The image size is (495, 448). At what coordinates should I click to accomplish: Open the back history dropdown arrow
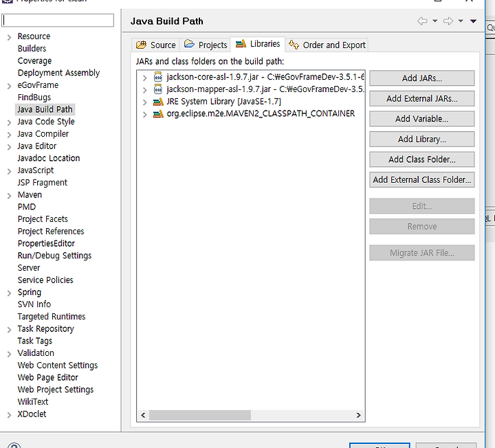point(434,21)
